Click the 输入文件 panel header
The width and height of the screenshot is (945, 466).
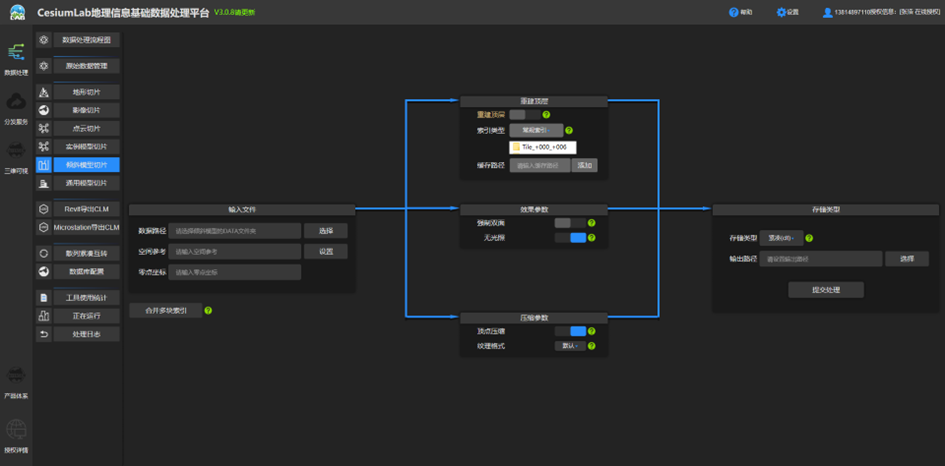coord(242,210)
